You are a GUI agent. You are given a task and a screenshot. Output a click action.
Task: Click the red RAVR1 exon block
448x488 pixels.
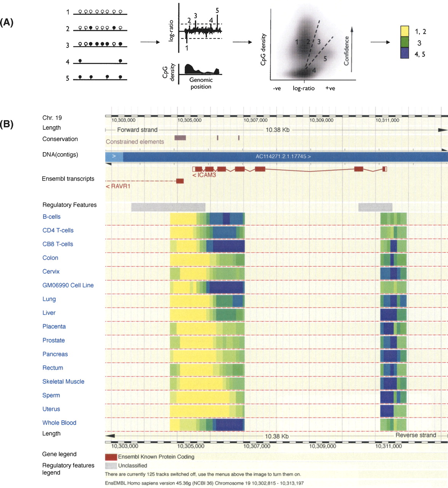tap(180, 181)
